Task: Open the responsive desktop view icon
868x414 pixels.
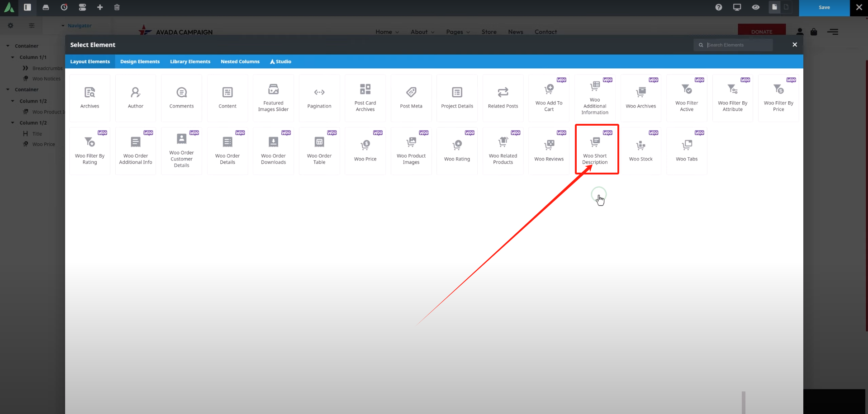Action: point(737,7)
